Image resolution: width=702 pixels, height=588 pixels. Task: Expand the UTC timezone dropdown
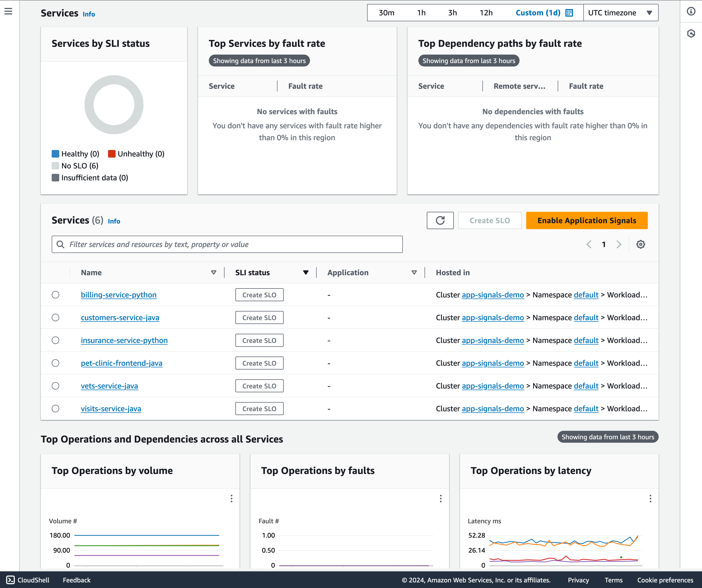[x=620, y=13]
